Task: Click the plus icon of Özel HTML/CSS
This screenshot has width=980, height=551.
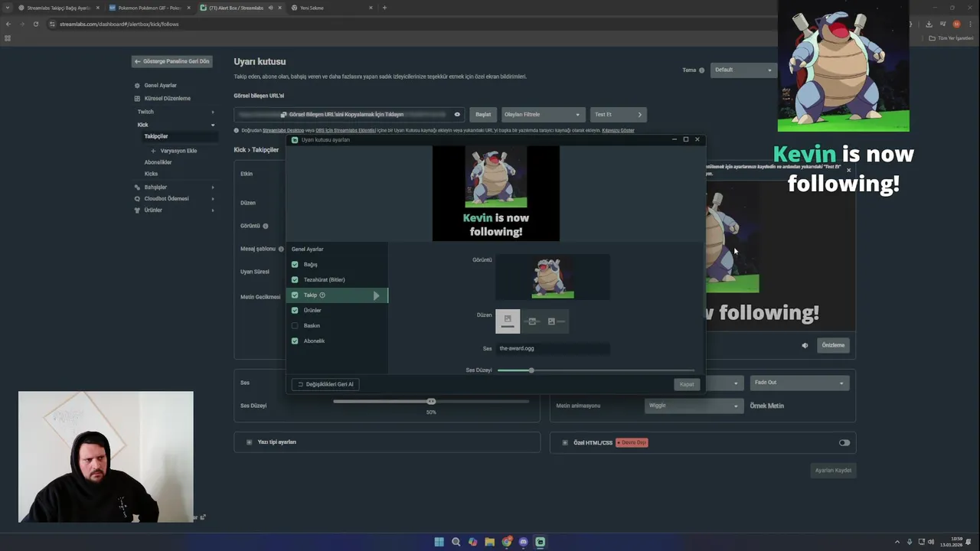Action: (x=565, y=442)
